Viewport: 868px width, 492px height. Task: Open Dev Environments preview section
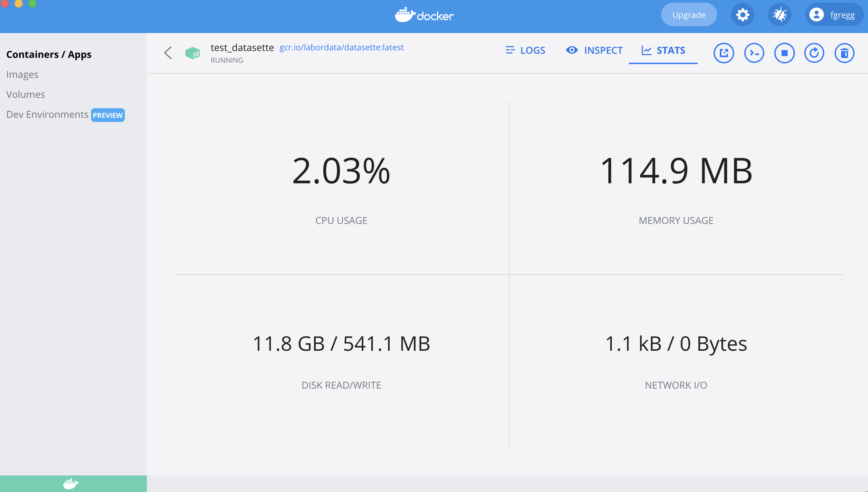click(x=47, y=114)
